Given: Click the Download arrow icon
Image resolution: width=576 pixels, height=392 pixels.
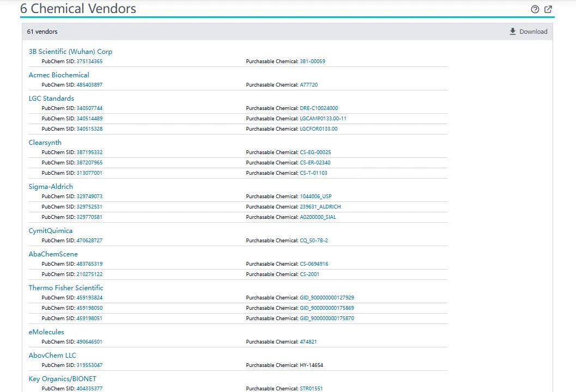Looking at the screenshot, I should tap(513, 32).
